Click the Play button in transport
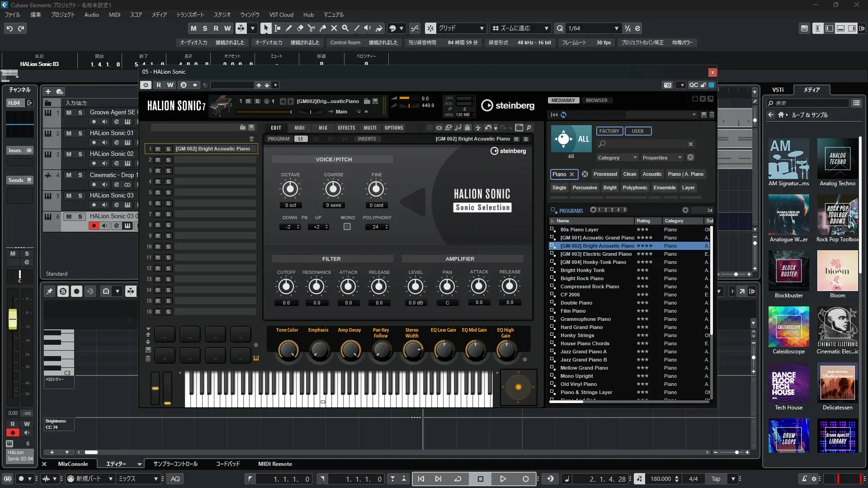Image resolution: width=868 pixels, height=488 pixels. coord(503,479)
